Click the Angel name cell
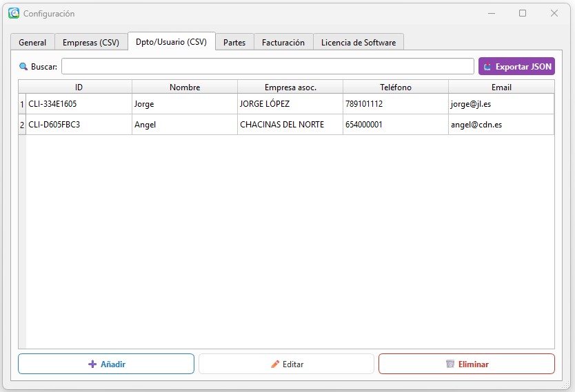Image resolution: width=575 pixels, height=392 pixels. (185, 125)
